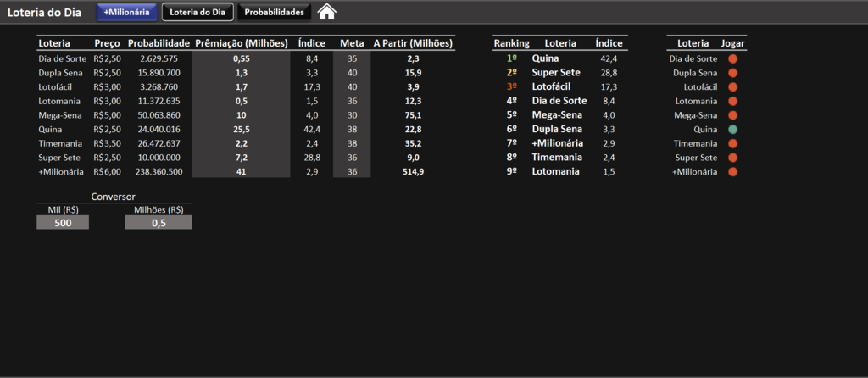Select Mega-Sena meta value 30
The width and height of the screenshot is (868, 378).
[352, 115]
